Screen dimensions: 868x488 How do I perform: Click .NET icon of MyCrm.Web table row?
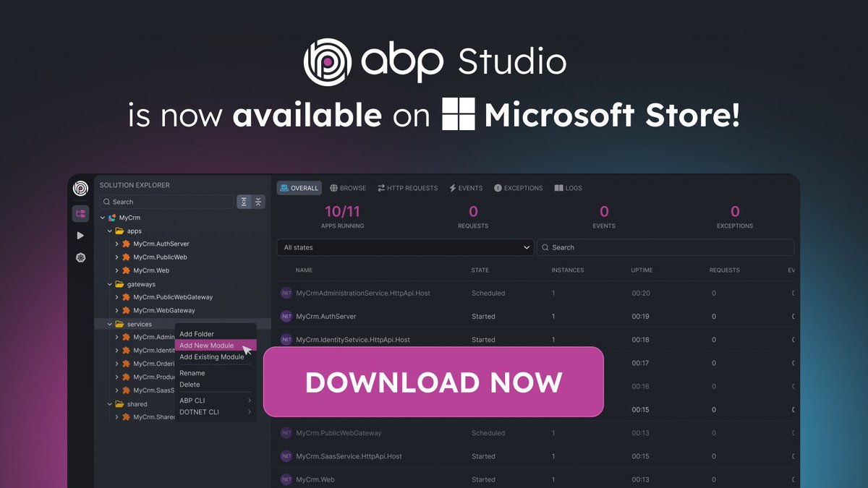pos(286,479)
